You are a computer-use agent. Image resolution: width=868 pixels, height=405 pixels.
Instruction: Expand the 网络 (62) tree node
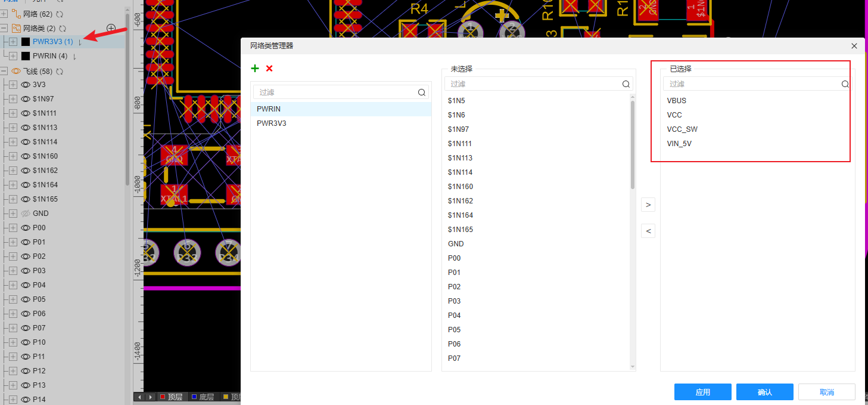tap(4, 14)
